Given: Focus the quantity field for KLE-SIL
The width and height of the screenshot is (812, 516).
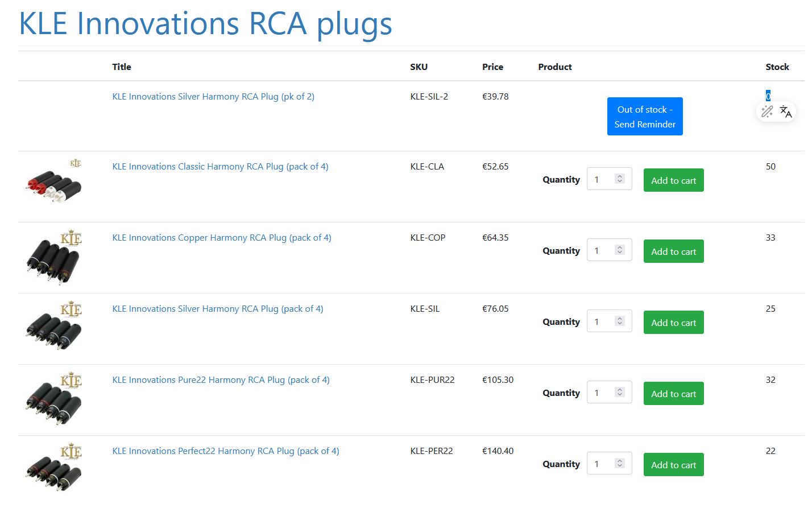Looking at the screenshot, I should pos(609,321).
